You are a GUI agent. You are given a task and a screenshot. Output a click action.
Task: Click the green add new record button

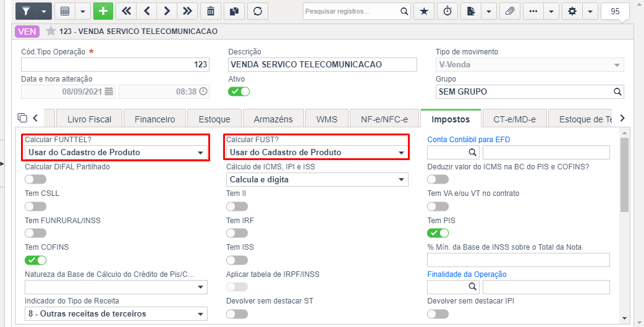(103, 11)
